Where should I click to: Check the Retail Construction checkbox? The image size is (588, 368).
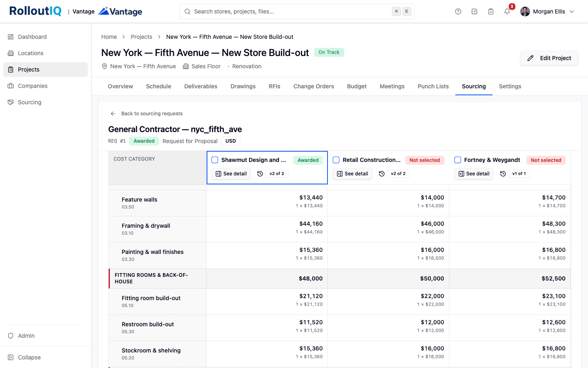(336, 160)
